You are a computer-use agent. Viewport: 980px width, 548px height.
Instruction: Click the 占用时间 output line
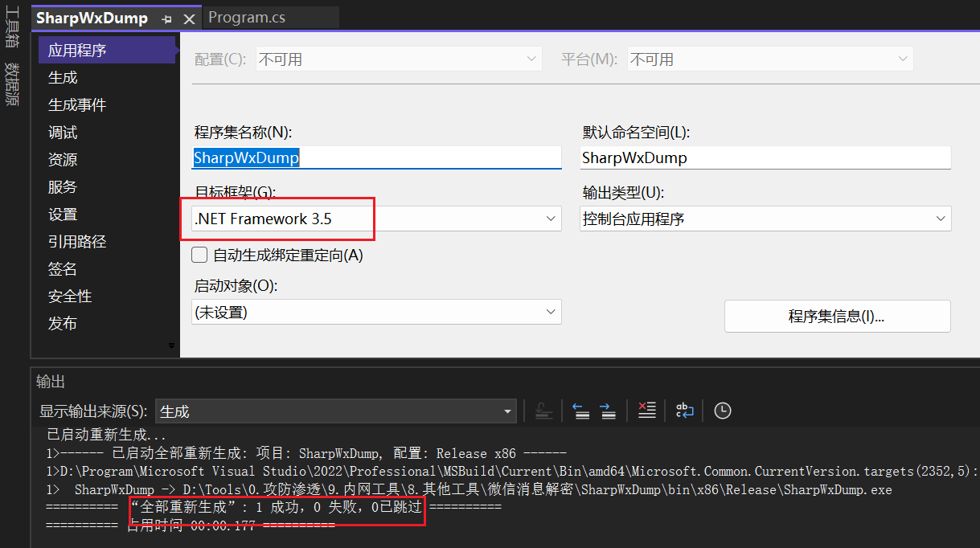(191, 526)
